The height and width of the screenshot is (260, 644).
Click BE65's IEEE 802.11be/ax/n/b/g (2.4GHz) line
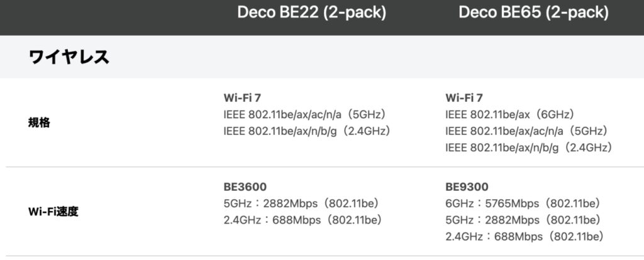529,147
